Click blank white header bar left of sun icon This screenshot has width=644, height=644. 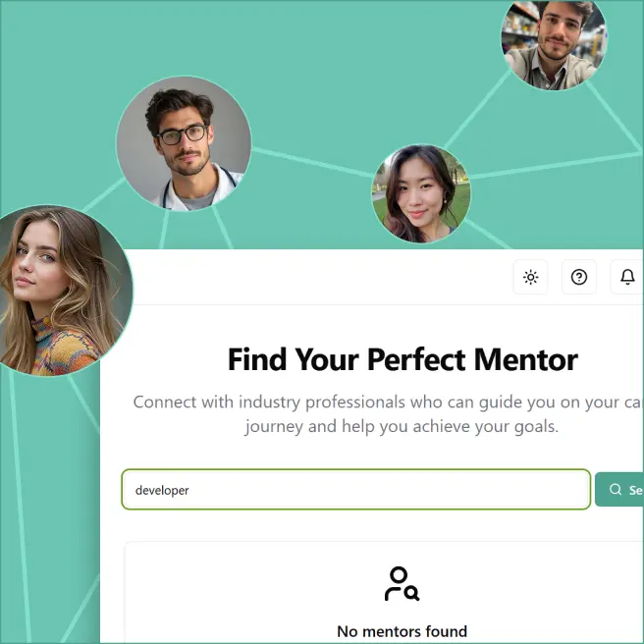(320, 277)
